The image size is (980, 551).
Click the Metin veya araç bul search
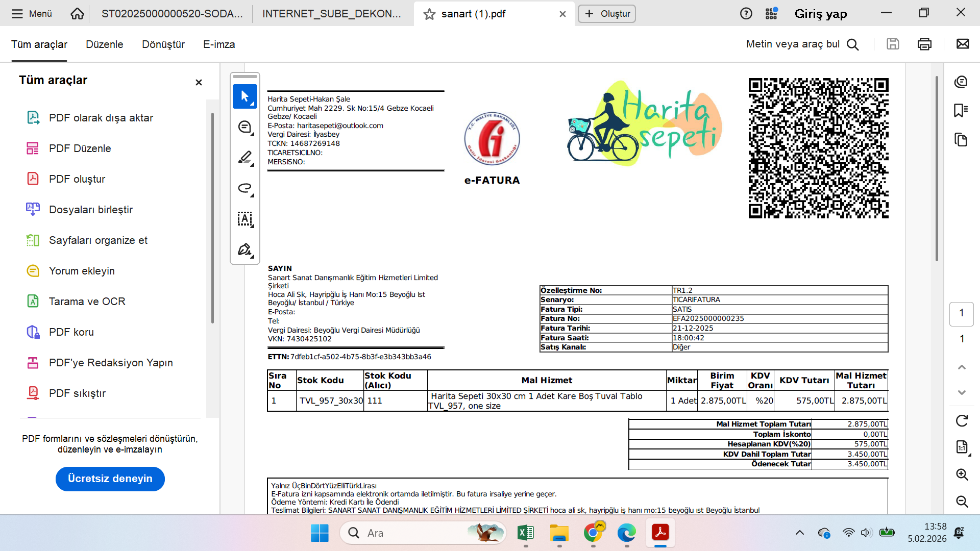(802, 44)
